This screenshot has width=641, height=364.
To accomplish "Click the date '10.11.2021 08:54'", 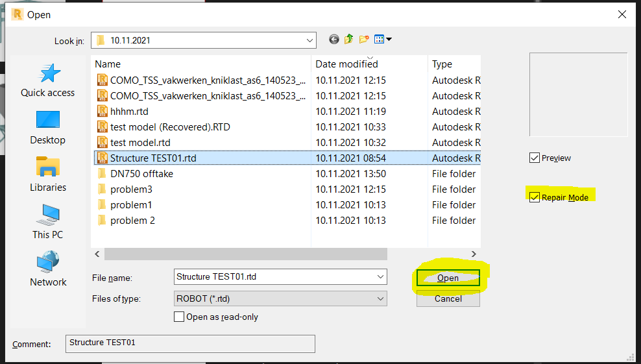I will point(351,158).
